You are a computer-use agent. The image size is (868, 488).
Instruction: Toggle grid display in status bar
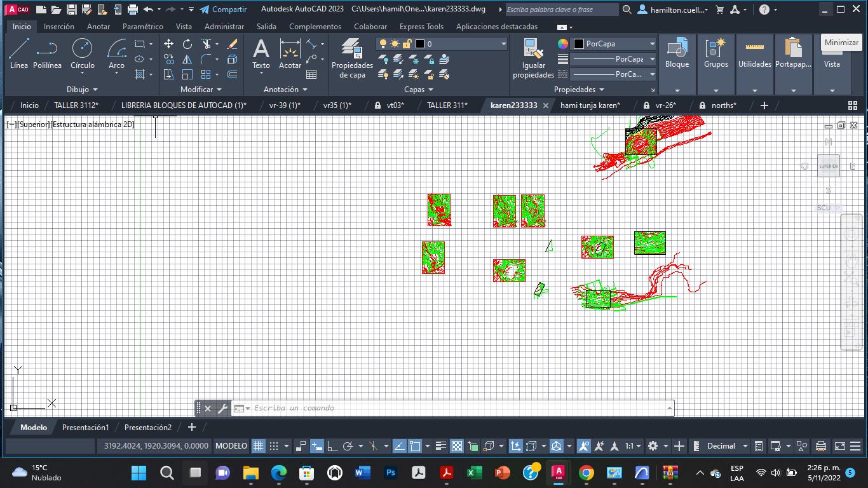click(258, 446)
